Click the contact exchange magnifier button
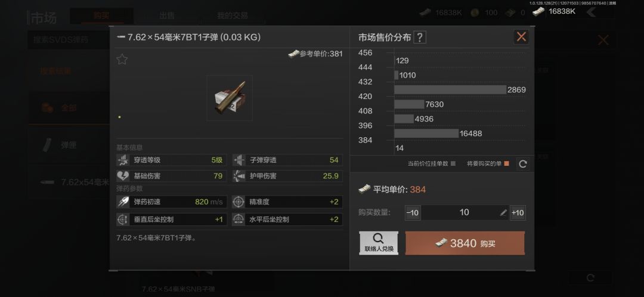The height and width of the screenshot is (297, 644). point(379,243)
